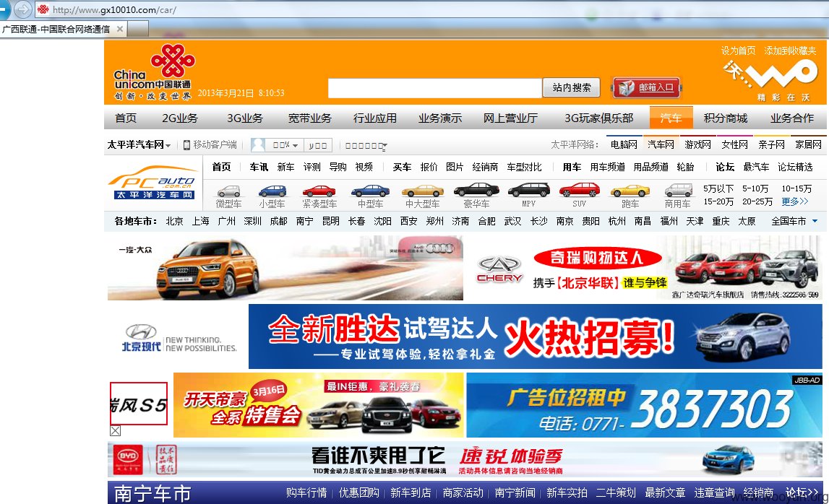The image size is (829, 504).
Task: Select the 中型车 blue car icon
Action: (x=370, y=191)
